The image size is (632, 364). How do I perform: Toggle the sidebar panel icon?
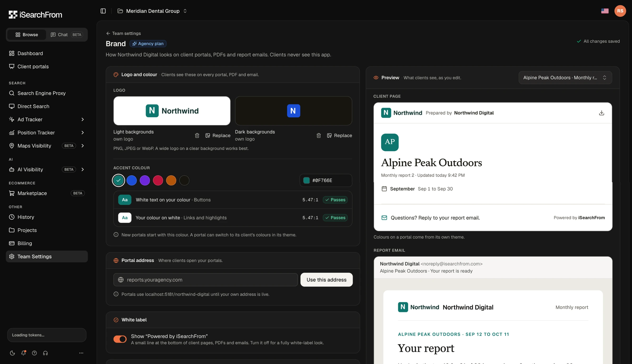pyautogui.click(x=103, y=11)
